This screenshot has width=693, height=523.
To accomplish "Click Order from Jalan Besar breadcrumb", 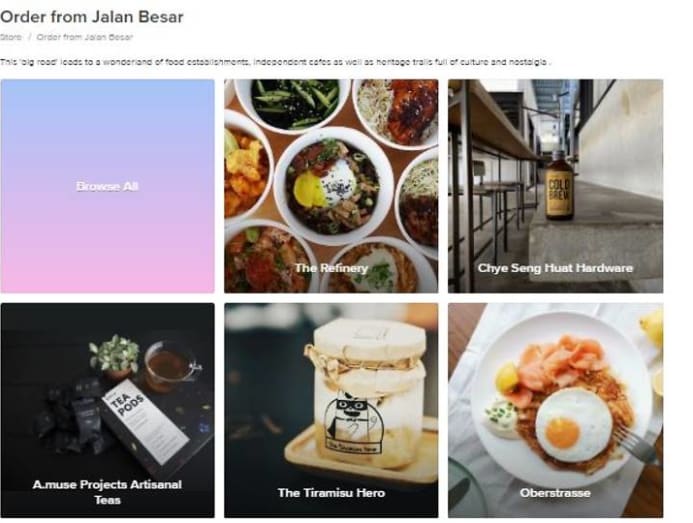I will [85, 37].
